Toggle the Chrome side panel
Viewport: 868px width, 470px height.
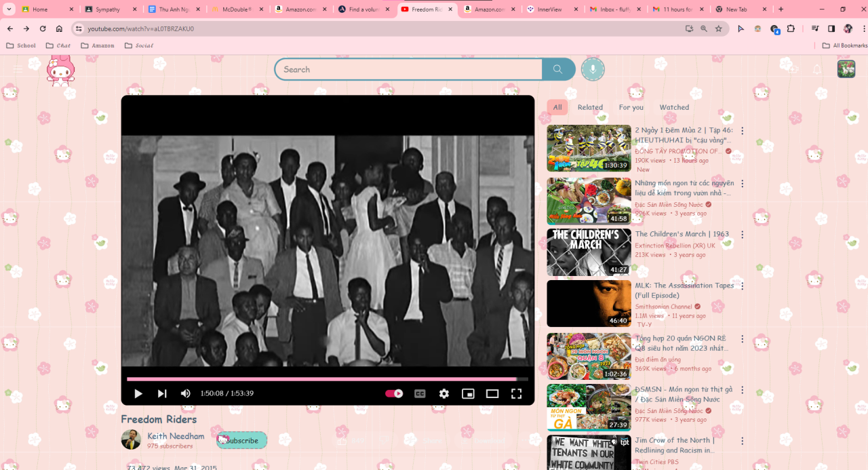(x=831, y=28)
